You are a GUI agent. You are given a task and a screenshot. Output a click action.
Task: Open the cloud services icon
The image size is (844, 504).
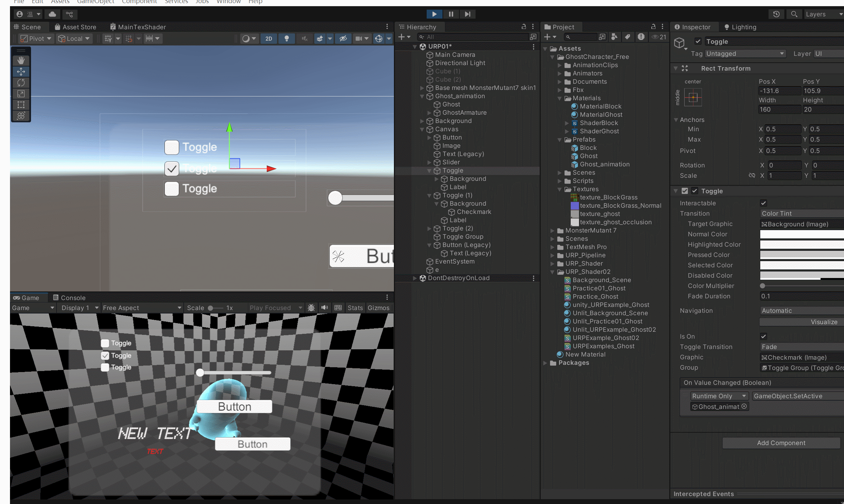52,14
